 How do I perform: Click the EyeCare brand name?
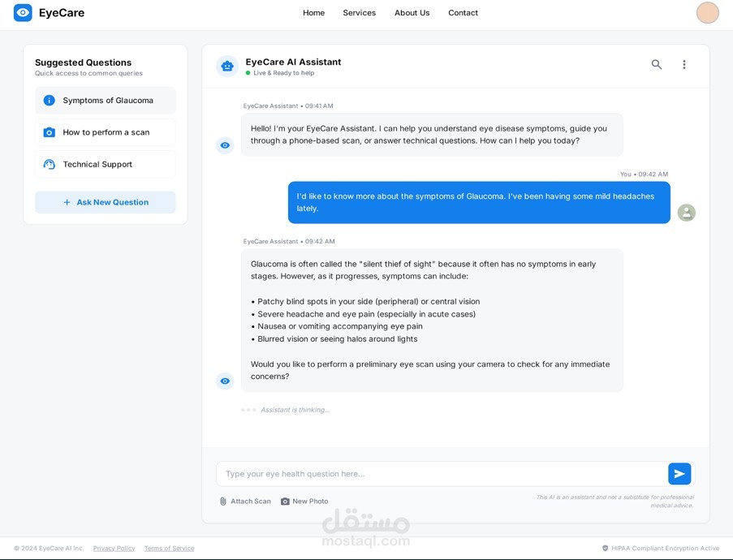click(x=62, y=13)
